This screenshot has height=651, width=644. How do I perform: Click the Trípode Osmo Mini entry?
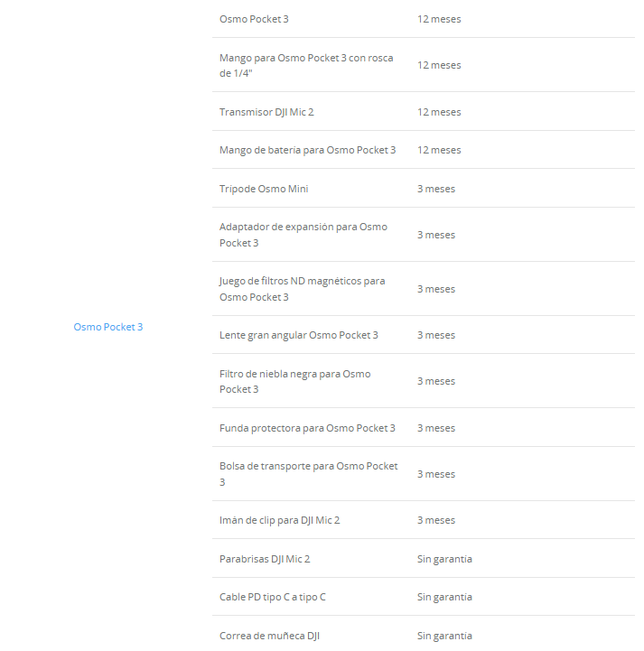point(264,189)
